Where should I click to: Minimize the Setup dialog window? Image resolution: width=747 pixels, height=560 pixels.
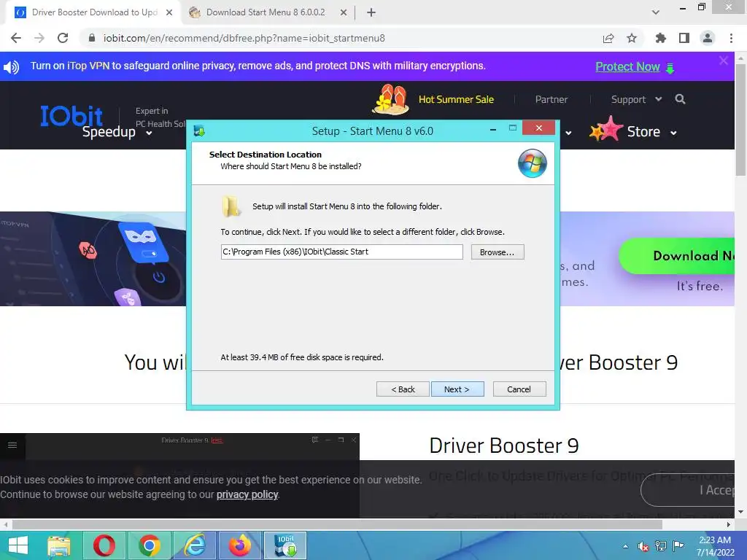tap(493, 128)
